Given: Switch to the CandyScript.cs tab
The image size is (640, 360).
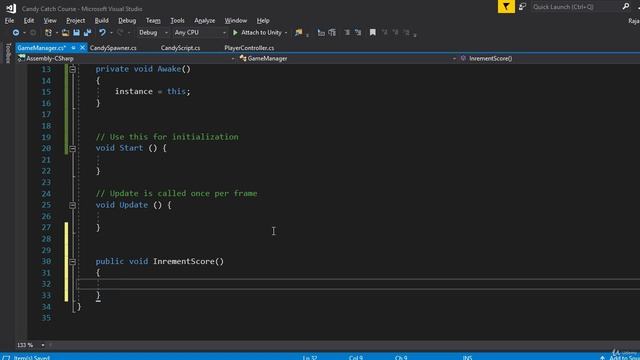Looking at the screenshot, I should [180, 48].
